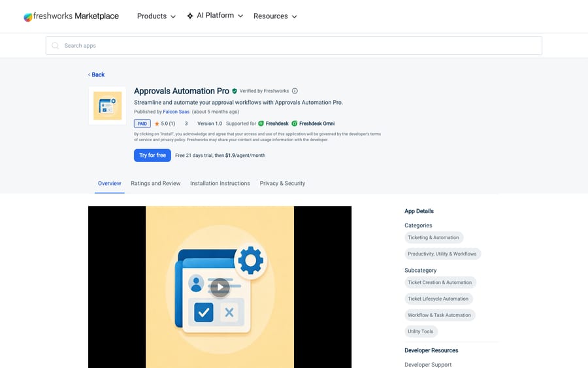
Task: Click the PAID badge
Action: [142, 124]
